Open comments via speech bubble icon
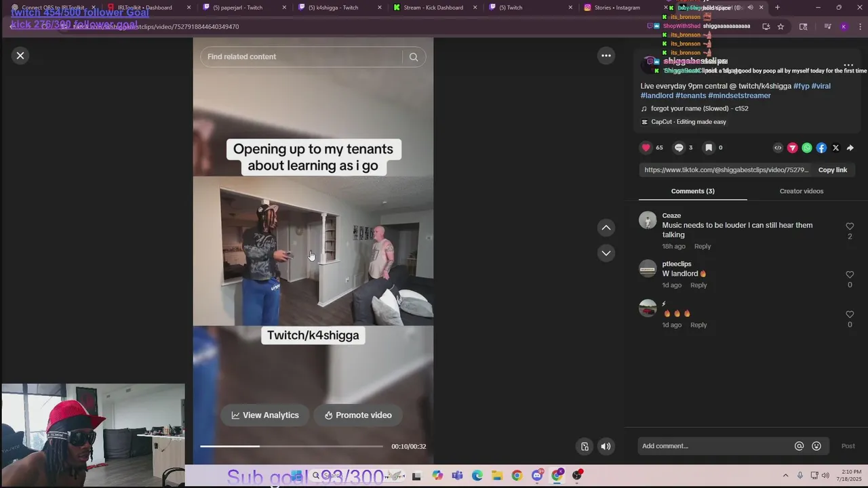Viewport: 868px width, 488px height. pos(678,148)
